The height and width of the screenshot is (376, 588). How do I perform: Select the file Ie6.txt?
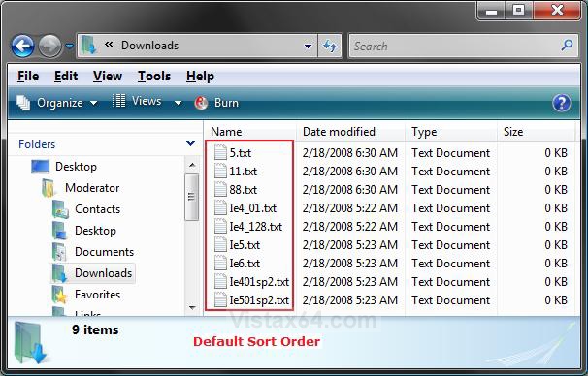tap(245, 263)
